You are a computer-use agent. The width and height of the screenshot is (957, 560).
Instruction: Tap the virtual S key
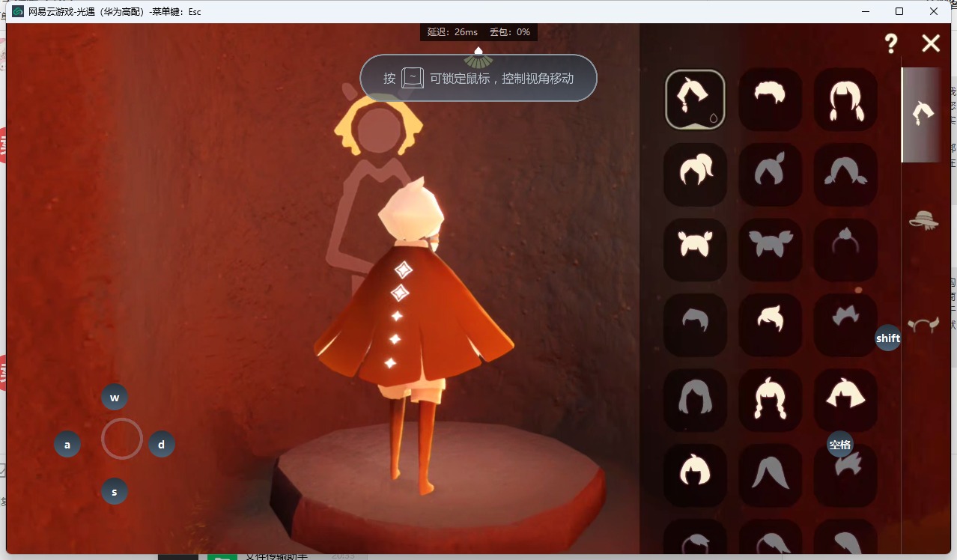pyautogui.click(x=115, y=491)
